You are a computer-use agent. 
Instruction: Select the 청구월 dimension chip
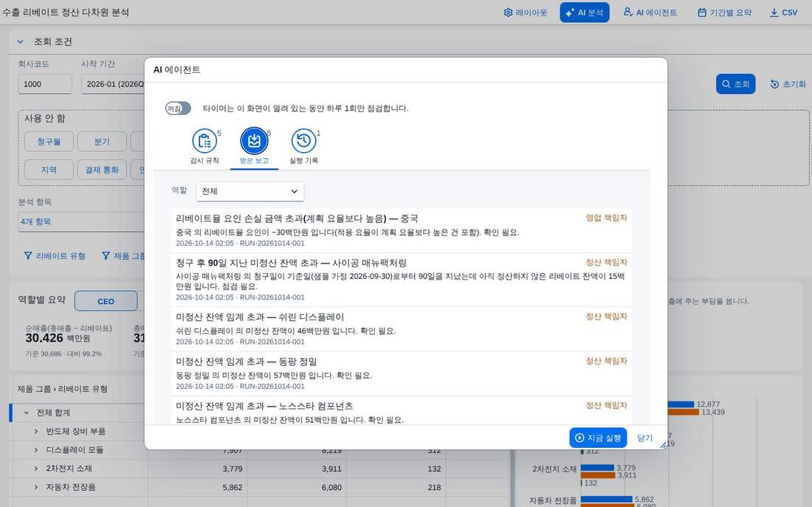49,142
